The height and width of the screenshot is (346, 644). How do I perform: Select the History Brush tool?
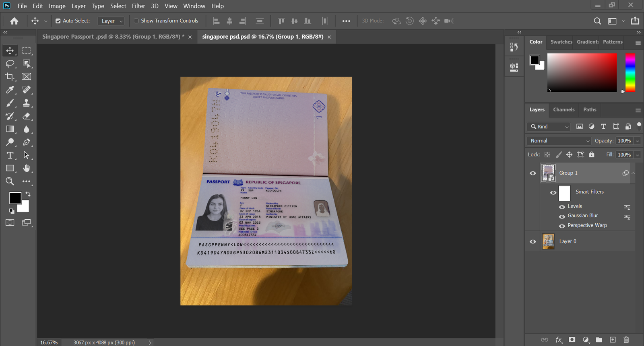click(10, 116)
